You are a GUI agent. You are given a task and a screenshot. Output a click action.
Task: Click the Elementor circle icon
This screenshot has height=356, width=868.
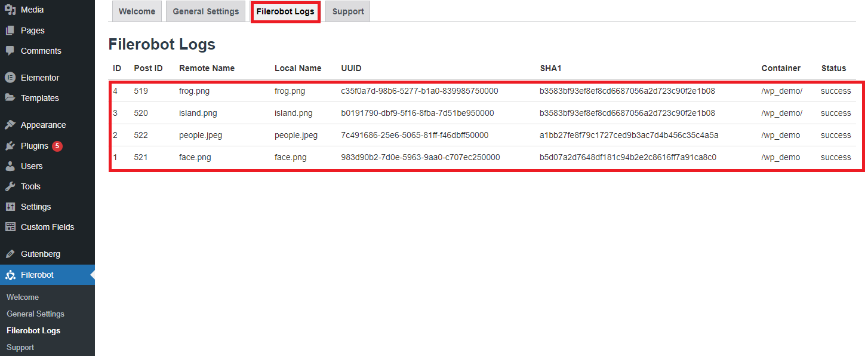(10, 78)
